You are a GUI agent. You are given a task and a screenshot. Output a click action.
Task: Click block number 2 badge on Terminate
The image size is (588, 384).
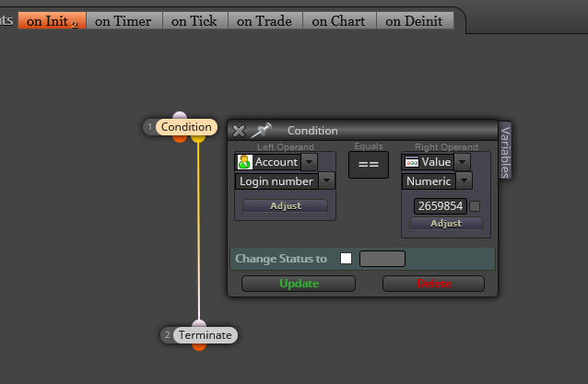(x=167, y=335)
